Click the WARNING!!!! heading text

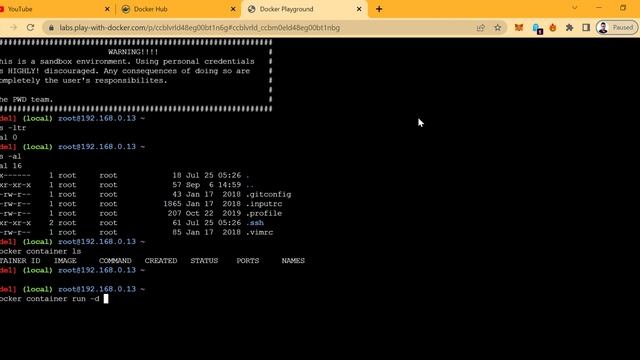click(x=133, y=52)
